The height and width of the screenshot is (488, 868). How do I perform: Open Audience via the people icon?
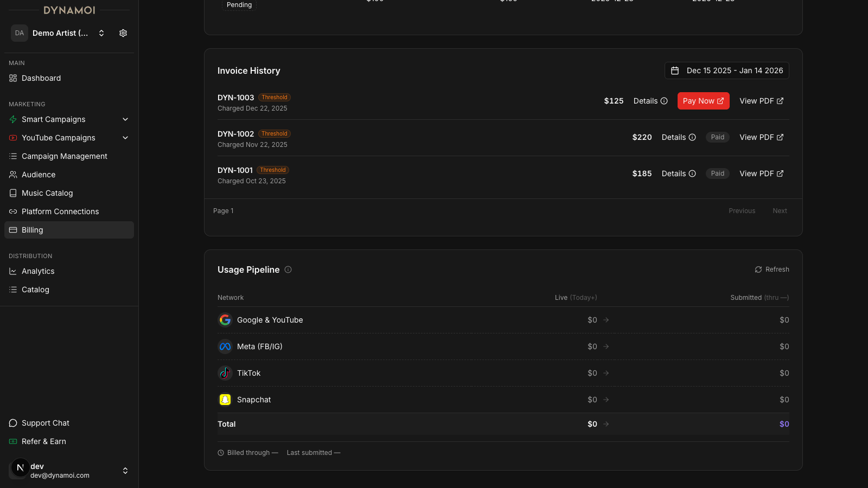(x=13, y=175)
